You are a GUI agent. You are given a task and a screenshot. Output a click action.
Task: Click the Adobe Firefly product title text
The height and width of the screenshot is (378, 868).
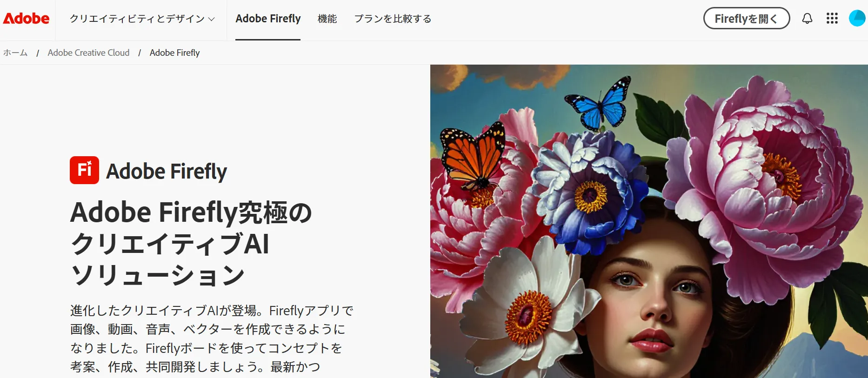pos(167,171)
